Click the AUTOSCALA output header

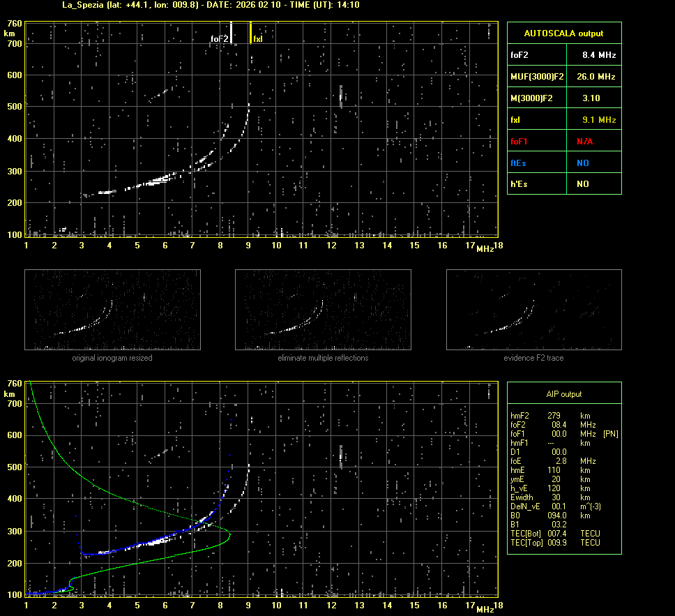563,33
